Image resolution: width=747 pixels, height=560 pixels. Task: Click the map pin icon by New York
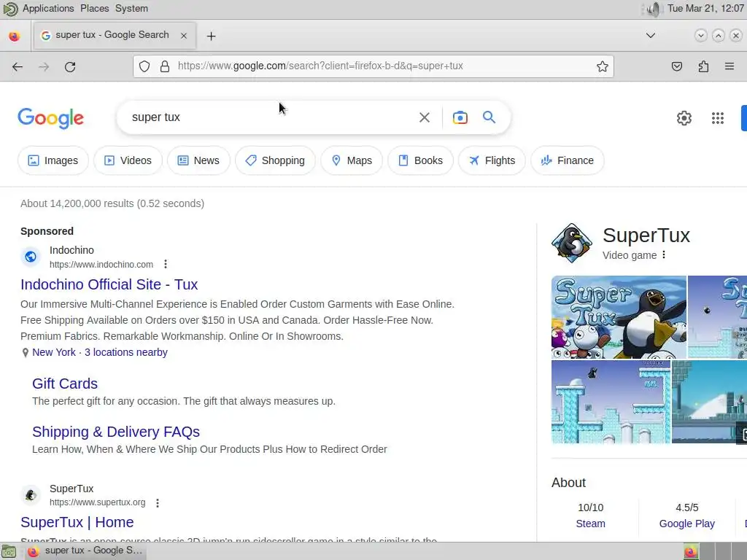pos(26,353)
